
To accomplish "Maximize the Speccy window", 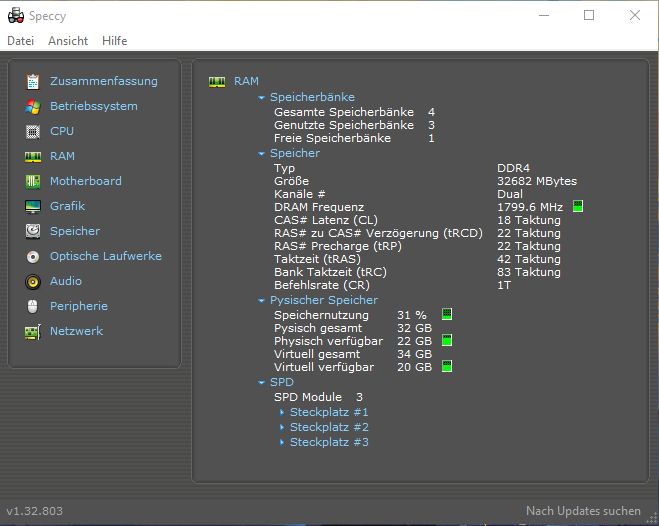I will point(589,16).
